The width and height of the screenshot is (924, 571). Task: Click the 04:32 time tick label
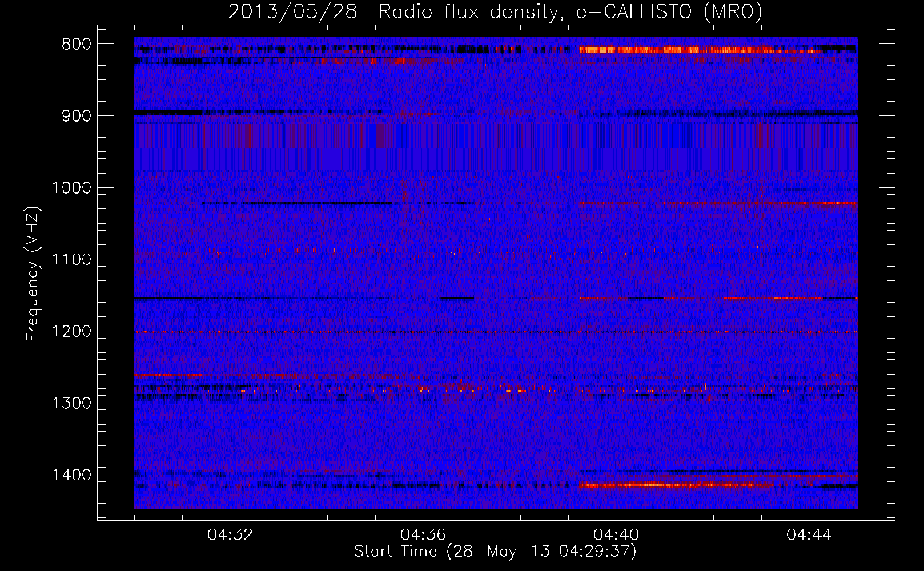(231, 534)
